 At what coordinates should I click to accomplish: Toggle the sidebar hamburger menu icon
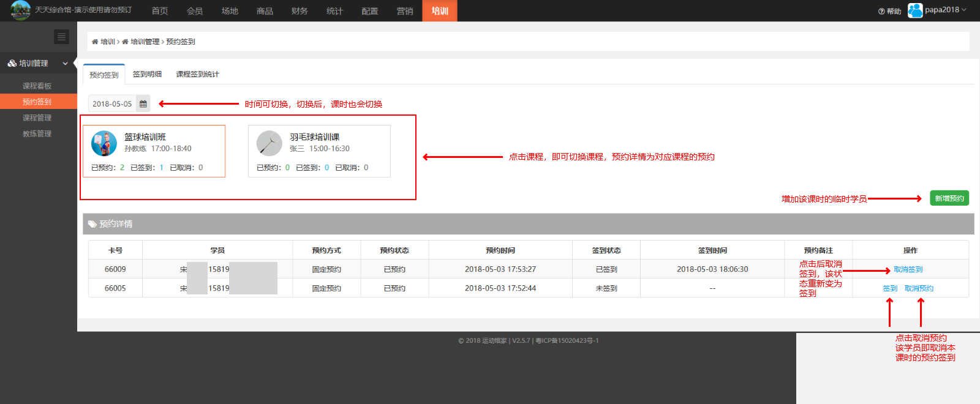61,37
